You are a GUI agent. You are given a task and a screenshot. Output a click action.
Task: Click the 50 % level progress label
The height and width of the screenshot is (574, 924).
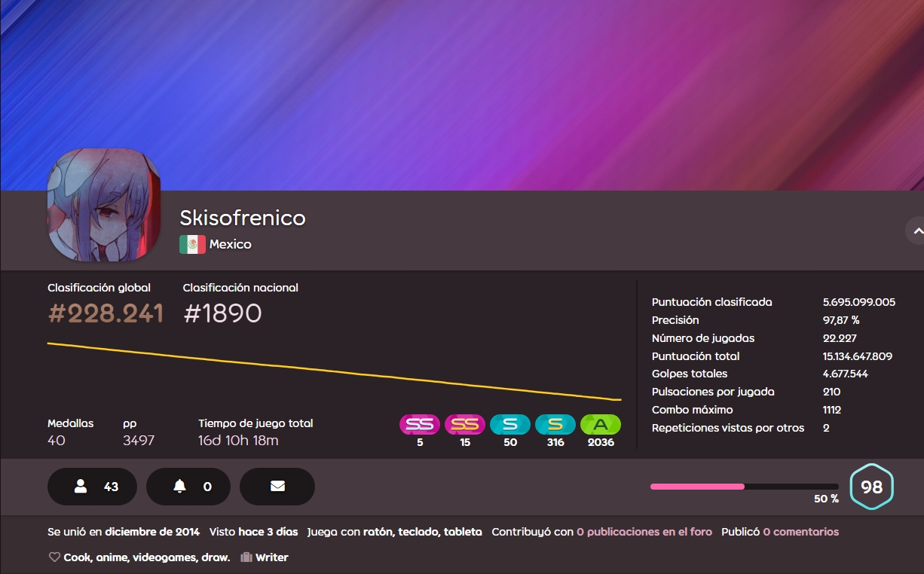click(826, 499)
